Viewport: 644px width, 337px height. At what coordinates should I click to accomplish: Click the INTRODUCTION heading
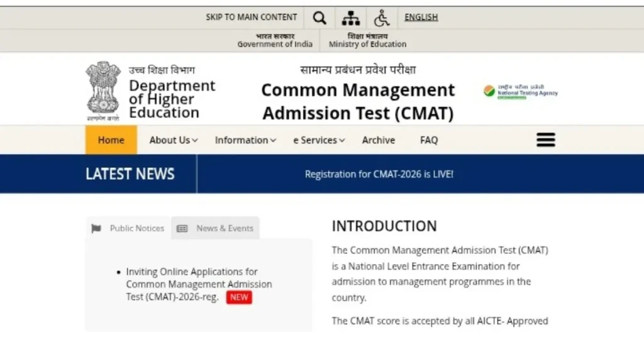pyautogui.click(x=384, y=226)
